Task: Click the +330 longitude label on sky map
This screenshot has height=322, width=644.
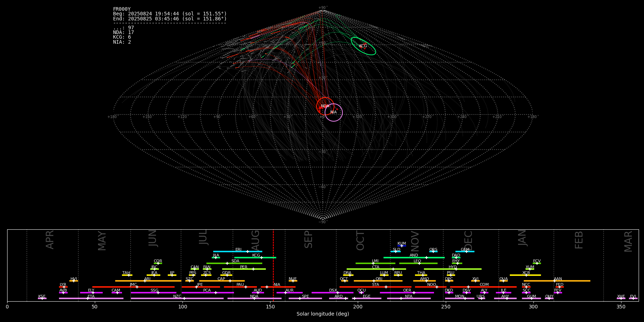Action: click(357, 117)
